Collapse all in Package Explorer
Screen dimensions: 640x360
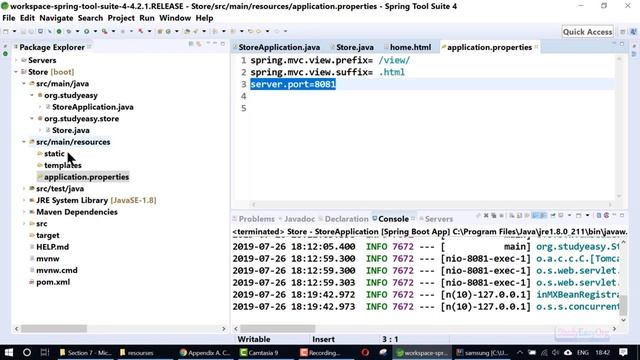click(x=191, y=44)
